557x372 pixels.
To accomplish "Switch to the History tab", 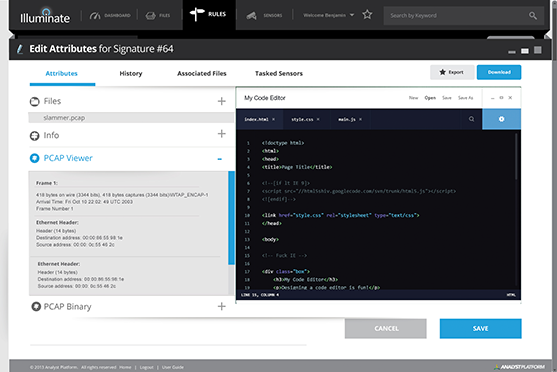I will click(131, 74).
